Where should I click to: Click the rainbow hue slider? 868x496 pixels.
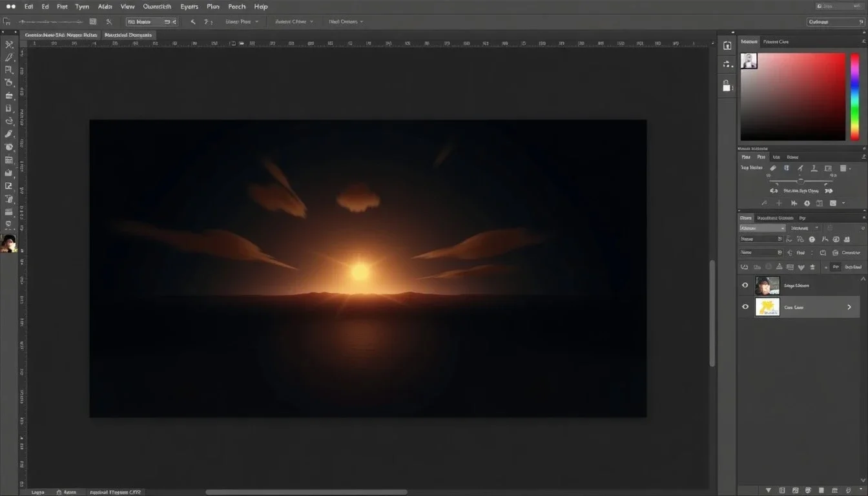pos(855,97)
